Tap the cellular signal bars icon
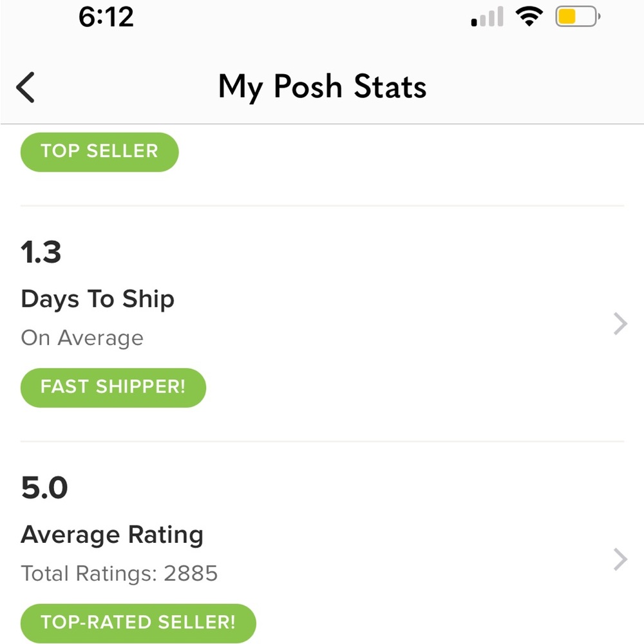 [487, 17]
